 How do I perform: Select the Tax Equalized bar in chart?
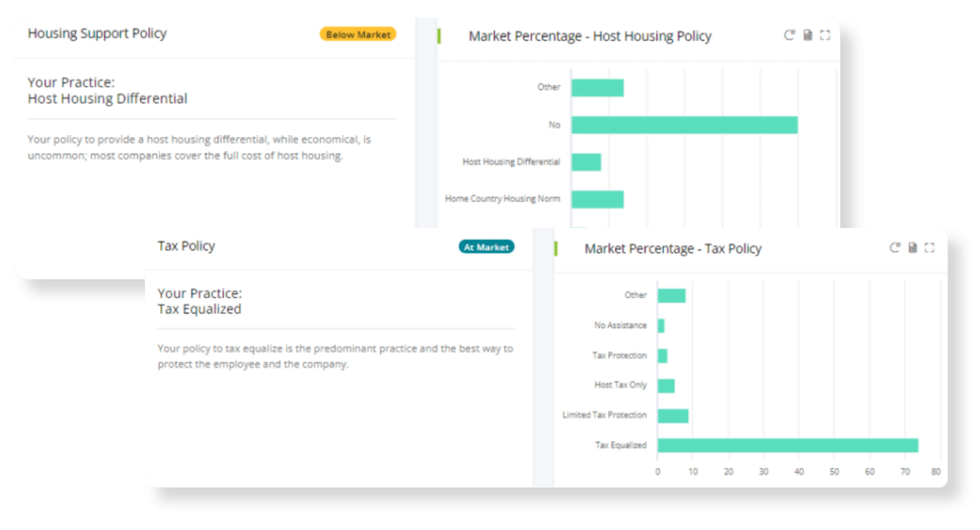click(x=787, y=445)
